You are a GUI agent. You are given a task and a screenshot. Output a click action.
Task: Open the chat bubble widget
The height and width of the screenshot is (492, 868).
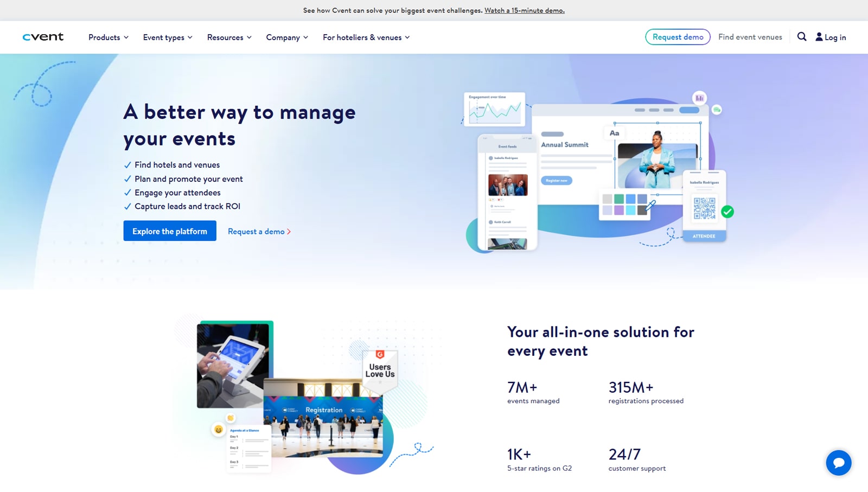839,463
